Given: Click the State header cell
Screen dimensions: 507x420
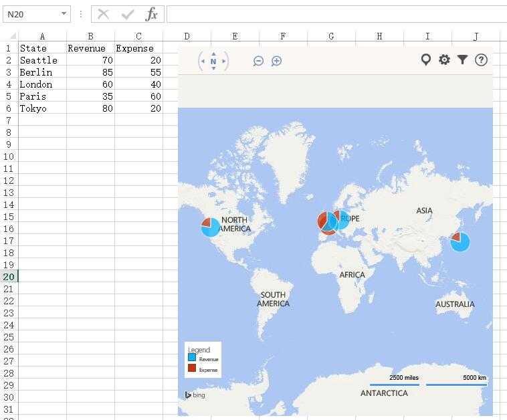Looking at the screenshot, I should [x=42, y=48].
